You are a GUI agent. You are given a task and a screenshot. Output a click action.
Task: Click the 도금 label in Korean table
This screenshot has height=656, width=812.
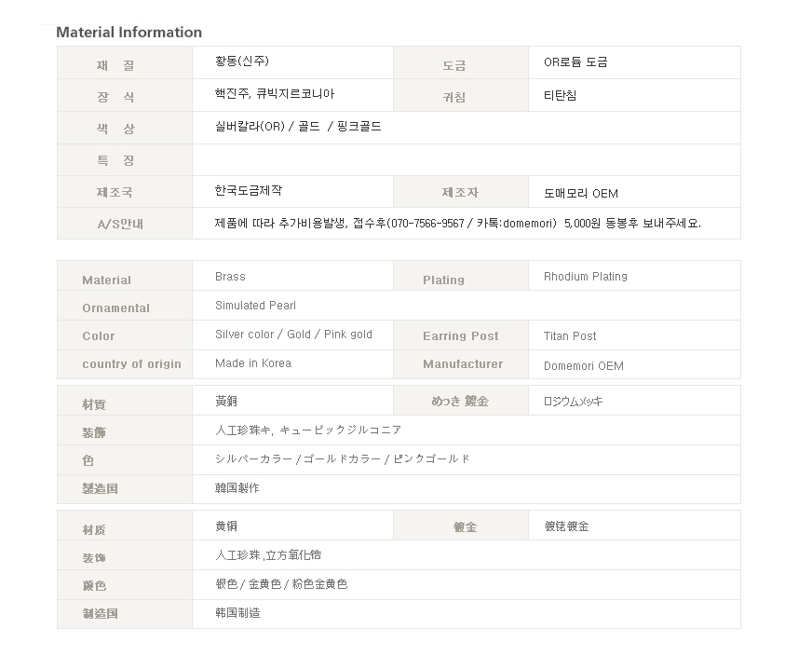454,66
